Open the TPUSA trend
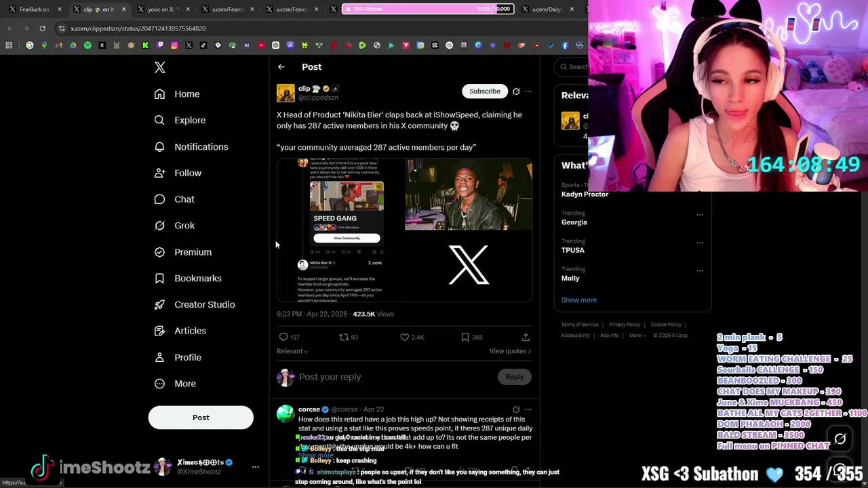The height and width of the screenshot is (488, 868). [x=573, y=250]
